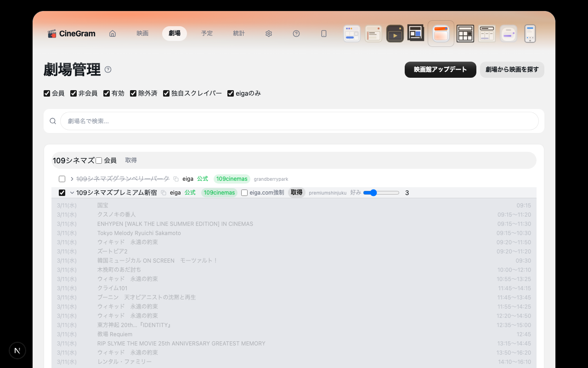Expand the 109シネマズグランベリーパーク row
This screenshot has width=588, height=368.
click(72, 179)
